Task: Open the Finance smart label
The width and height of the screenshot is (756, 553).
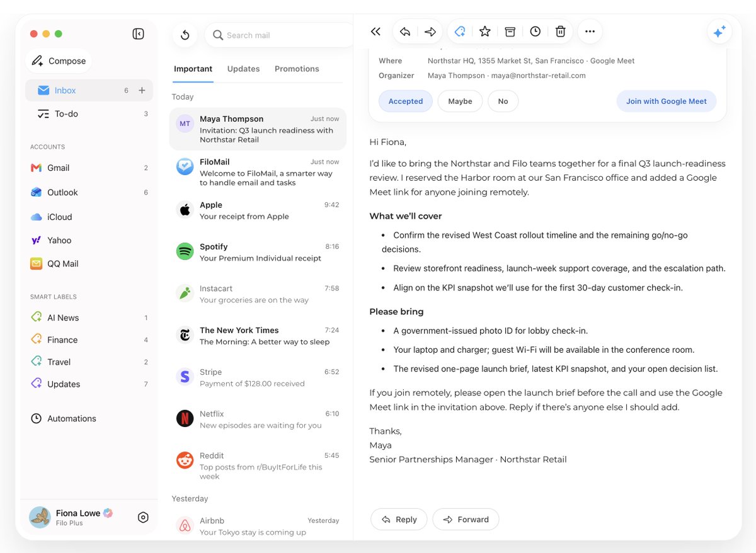Action: 88,340
